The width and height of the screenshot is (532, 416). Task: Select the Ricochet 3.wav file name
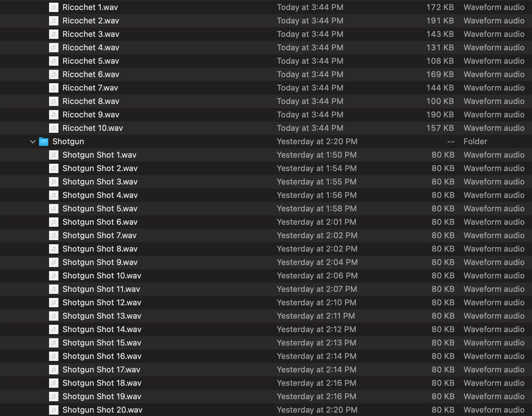click(91, 34)
